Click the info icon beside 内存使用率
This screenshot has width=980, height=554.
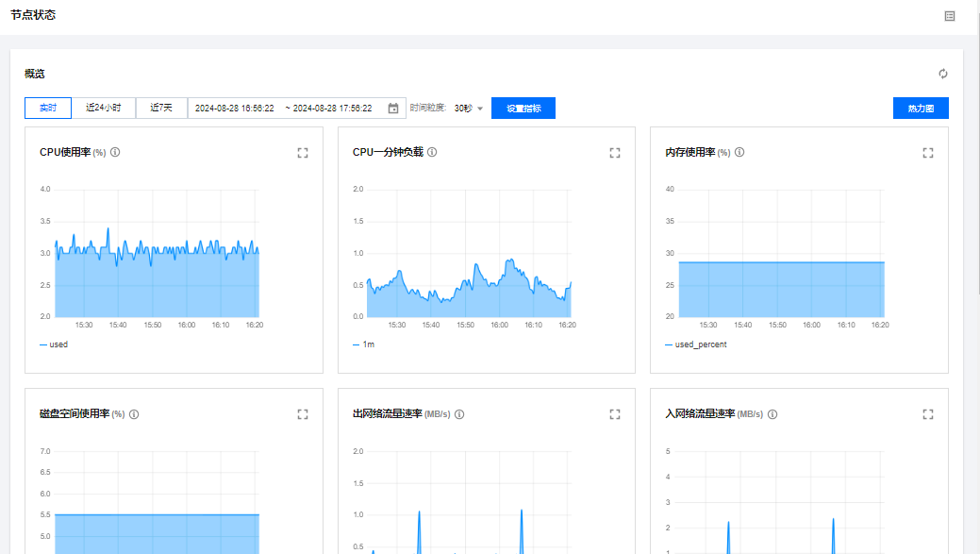click(x=740, y=152)
